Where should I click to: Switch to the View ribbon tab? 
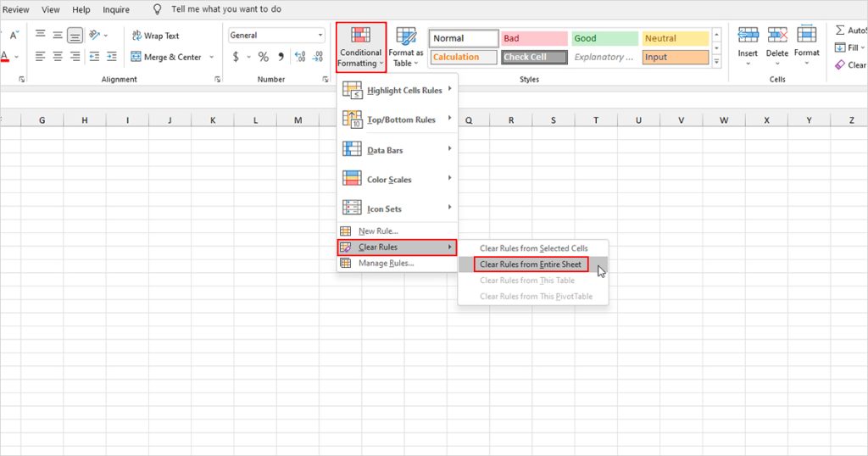click(x=50, y=9)
